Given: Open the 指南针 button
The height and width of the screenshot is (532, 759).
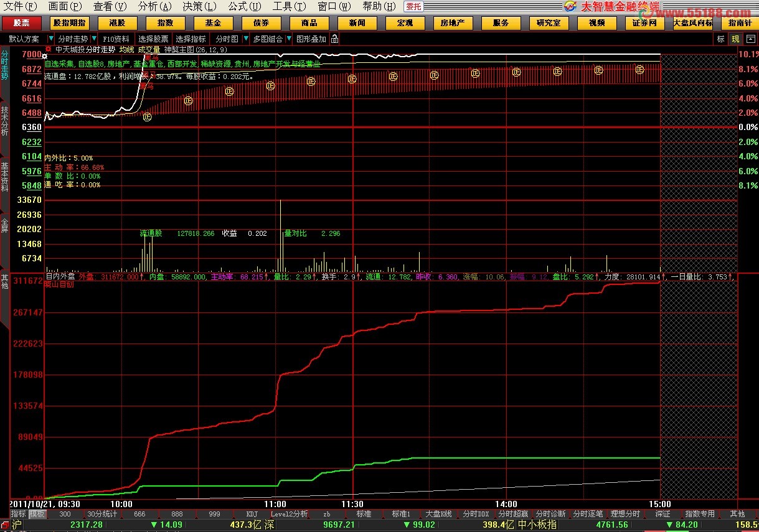Looking at the screenshot, I should 740,23.
